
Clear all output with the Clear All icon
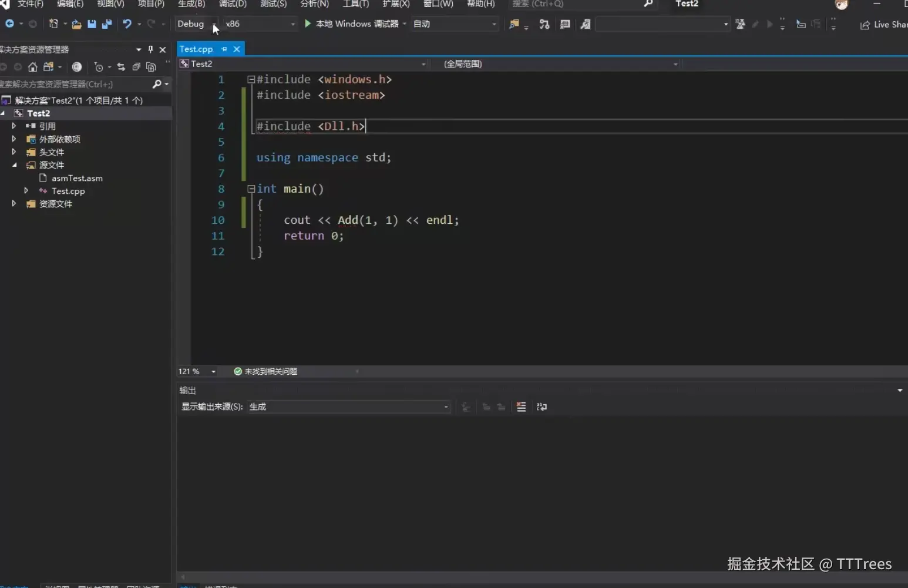click(x=521, y=407)
